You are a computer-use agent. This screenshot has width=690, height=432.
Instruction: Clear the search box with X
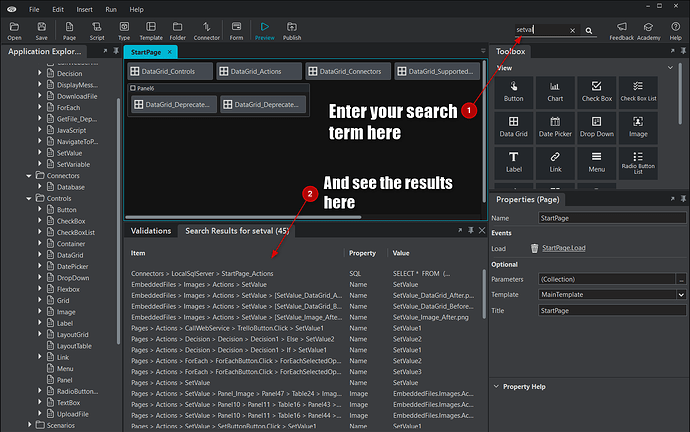pos(573,30)
